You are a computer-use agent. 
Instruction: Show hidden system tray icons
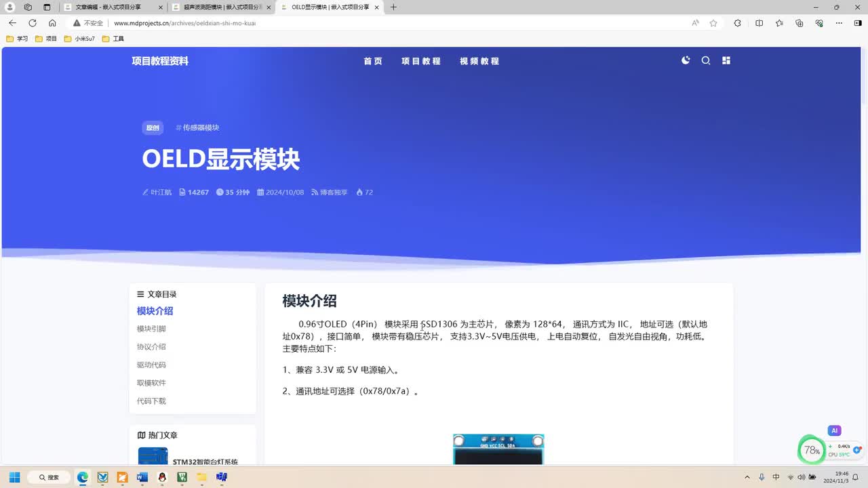747,477
